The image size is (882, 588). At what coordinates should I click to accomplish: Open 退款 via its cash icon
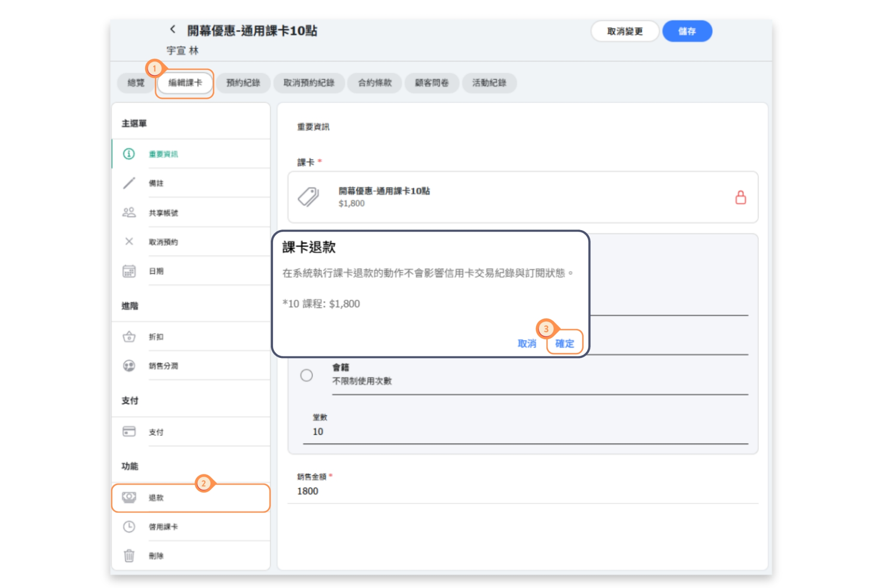tap(129, 497)
